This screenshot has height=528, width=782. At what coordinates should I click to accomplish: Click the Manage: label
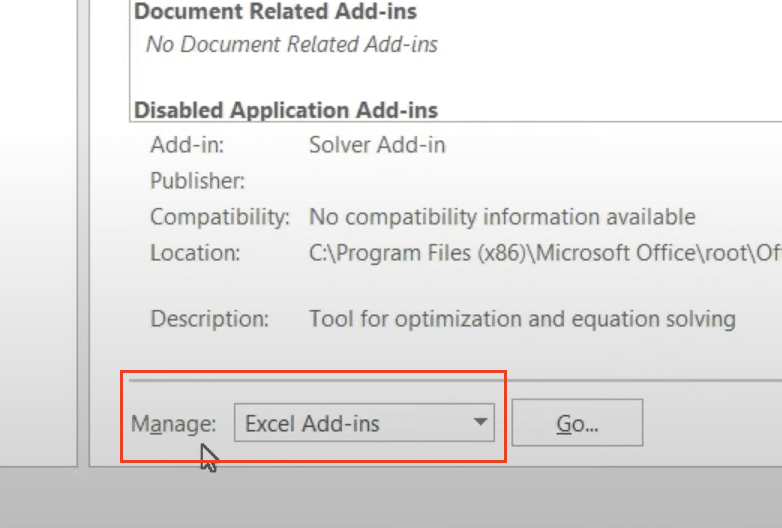tap(173, 424)
